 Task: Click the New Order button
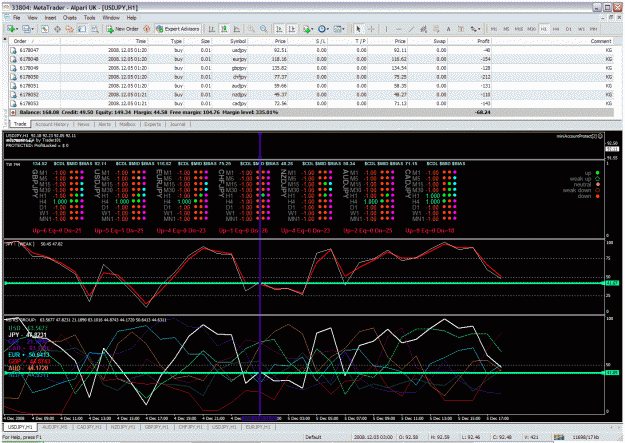click(x=122, y=29)
